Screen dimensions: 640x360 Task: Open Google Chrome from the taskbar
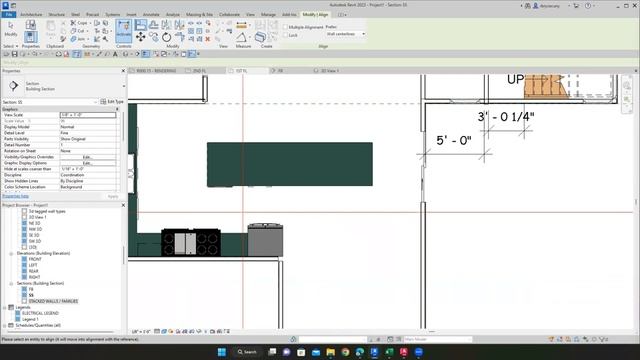pyautogui.click(x=345, y=352)
